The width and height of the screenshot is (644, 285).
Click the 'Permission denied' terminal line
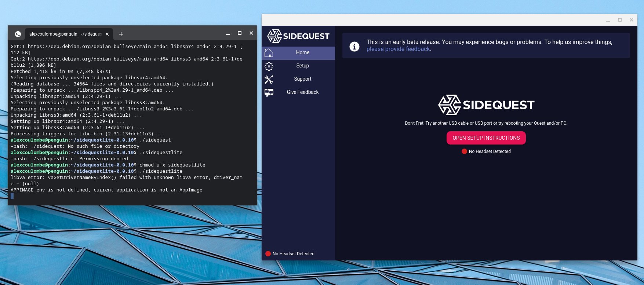[x=69, y=159]
